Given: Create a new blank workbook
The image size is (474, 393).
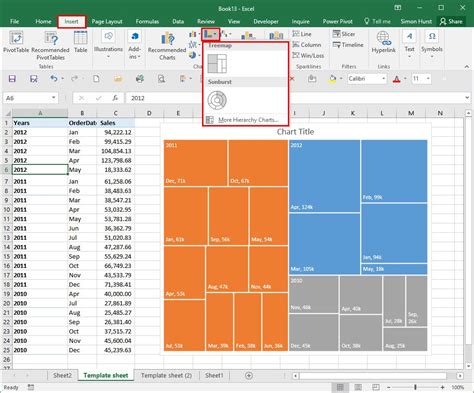Looking at the screenshot, I should point(96,79).
